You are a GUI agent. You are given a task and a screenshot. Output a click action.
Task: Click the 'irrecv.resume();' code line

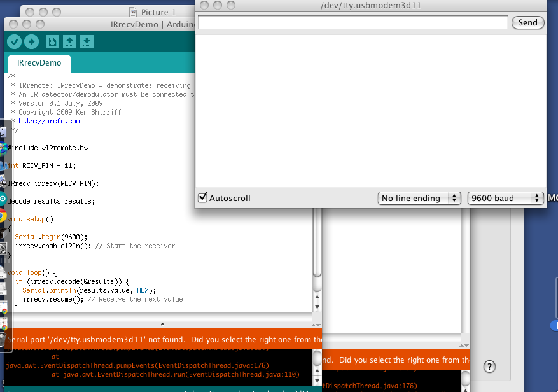pos(53,299)
